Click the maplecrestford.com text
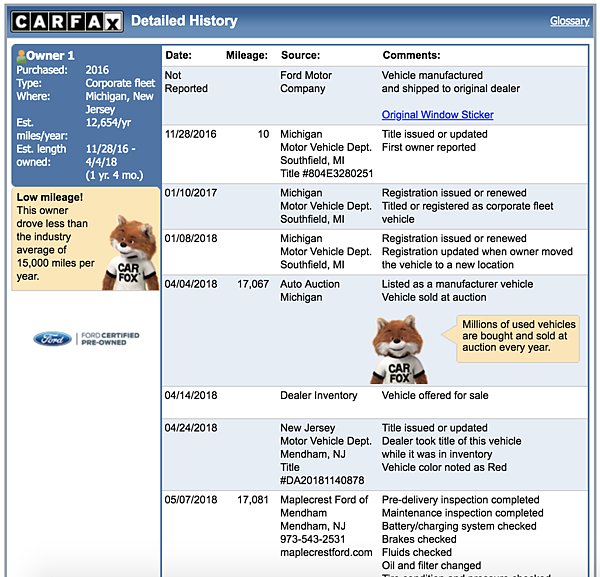This screenshot has height=577, width=600. pyautogui.click(x=326, y=553)
